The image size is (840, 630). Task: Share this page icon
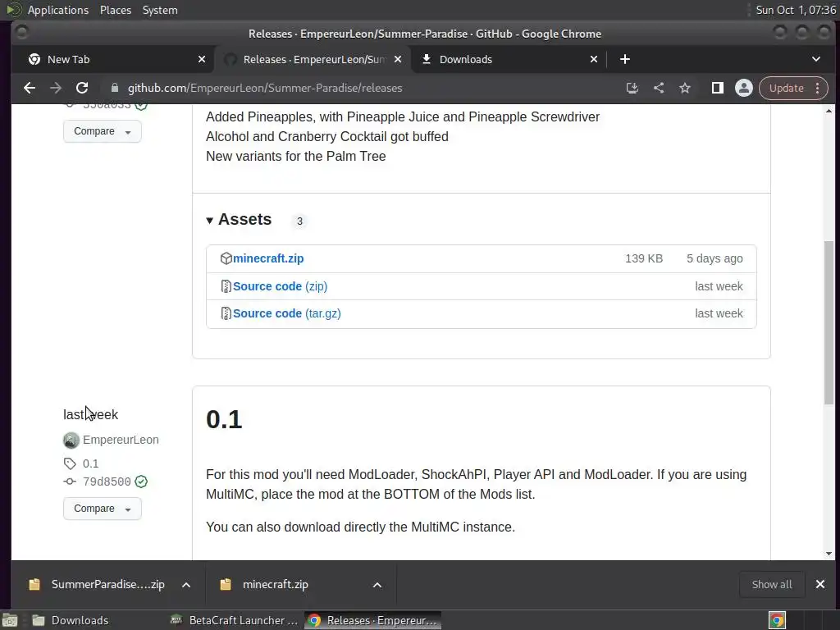[659, 88]
